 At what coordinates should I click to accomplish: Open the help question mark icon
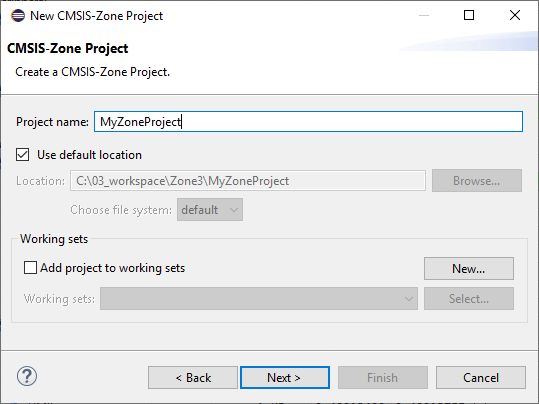[x=27, y=376]
